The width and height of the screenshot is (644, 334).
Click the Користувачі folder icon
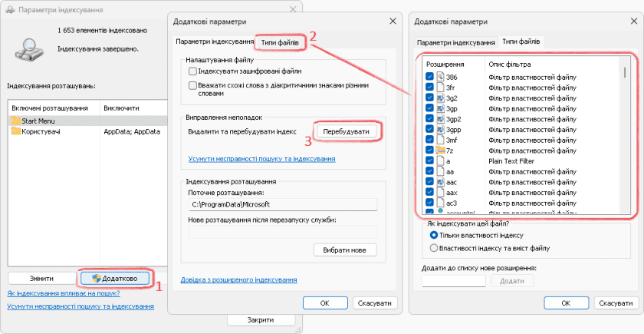15,131
